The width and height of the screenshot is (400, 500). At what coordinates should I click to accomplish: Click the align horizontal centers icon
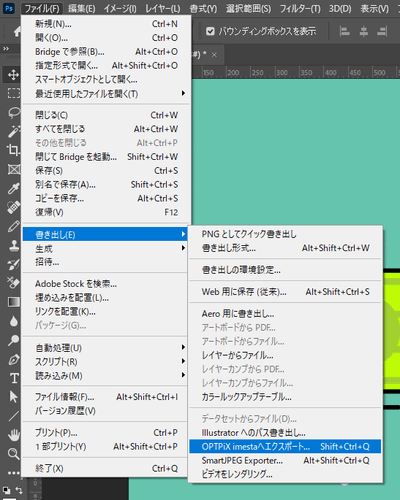[x=364, y=32]
